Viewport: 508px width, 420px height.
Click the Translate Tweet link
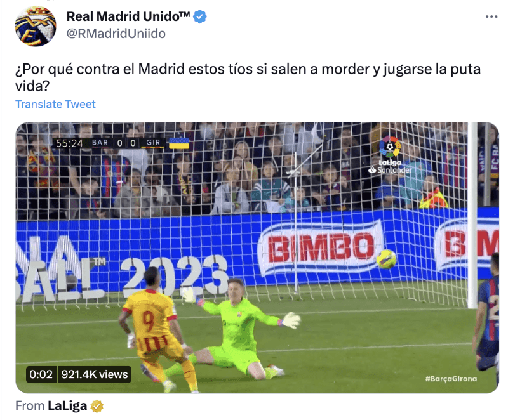55,104
